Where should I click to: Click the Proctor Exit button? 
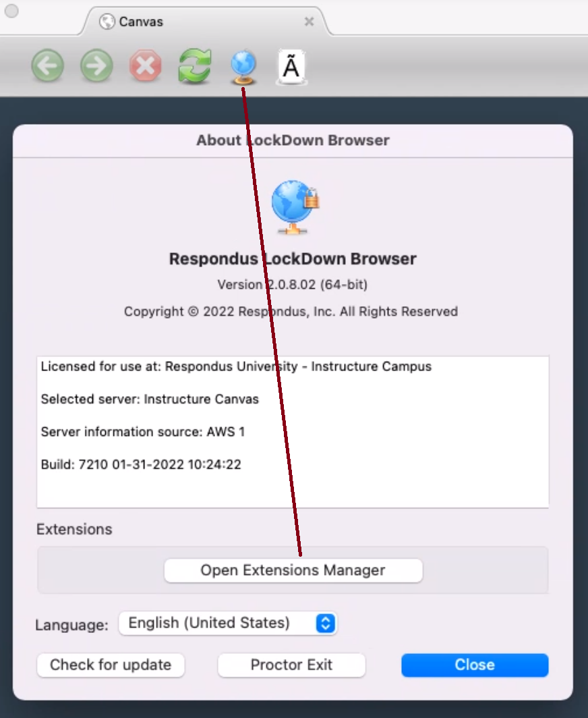291,665
